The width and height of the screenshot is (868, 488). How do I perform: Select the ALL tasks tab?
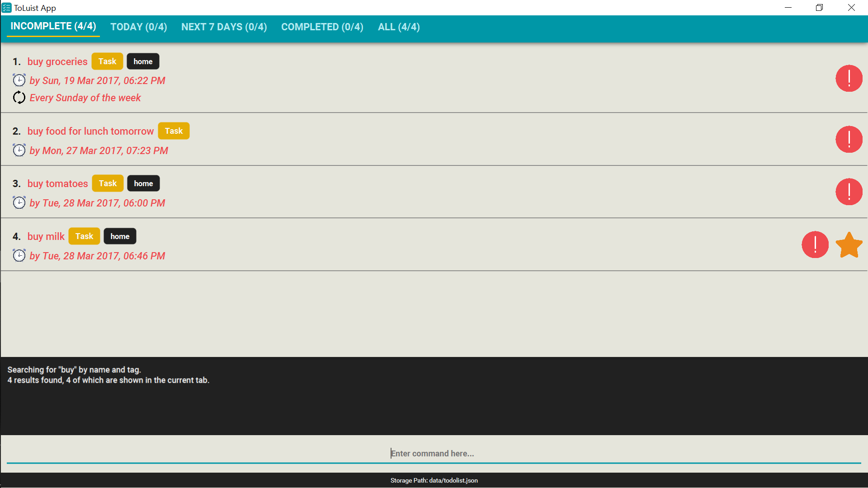pyautogui.click(x=399, y=27)
